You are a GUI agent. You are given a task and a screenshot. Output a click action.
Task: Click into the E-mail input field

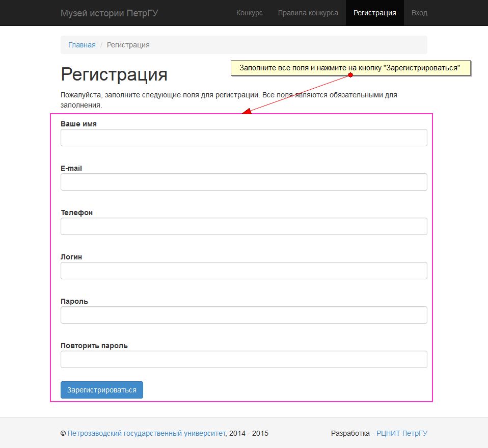243,182
